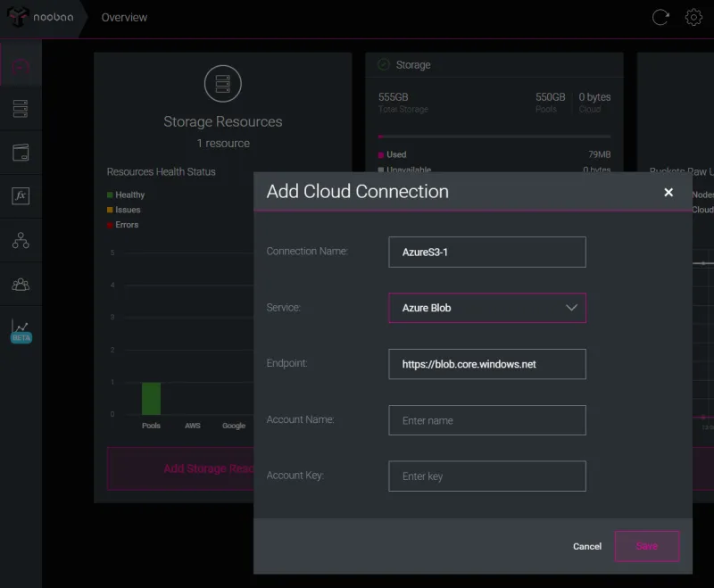Open Resources page from sidebar
This screenshot has height=588, width=714.
point(21,109)
